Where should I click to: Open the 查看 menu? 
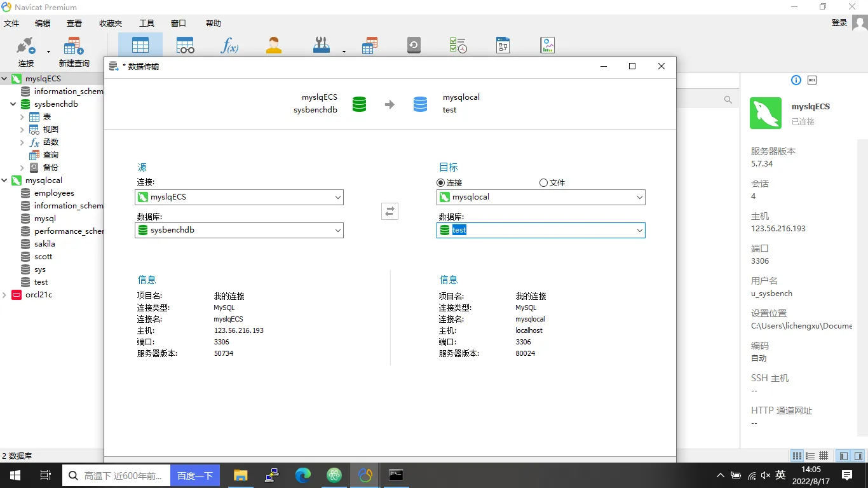pos(74,23)
